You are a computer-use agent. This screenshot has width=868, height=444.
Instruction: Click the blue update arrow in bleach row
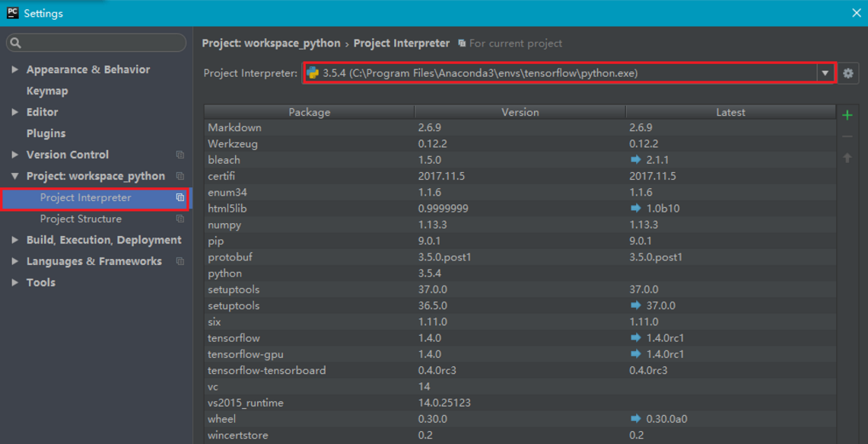[635, 160]
